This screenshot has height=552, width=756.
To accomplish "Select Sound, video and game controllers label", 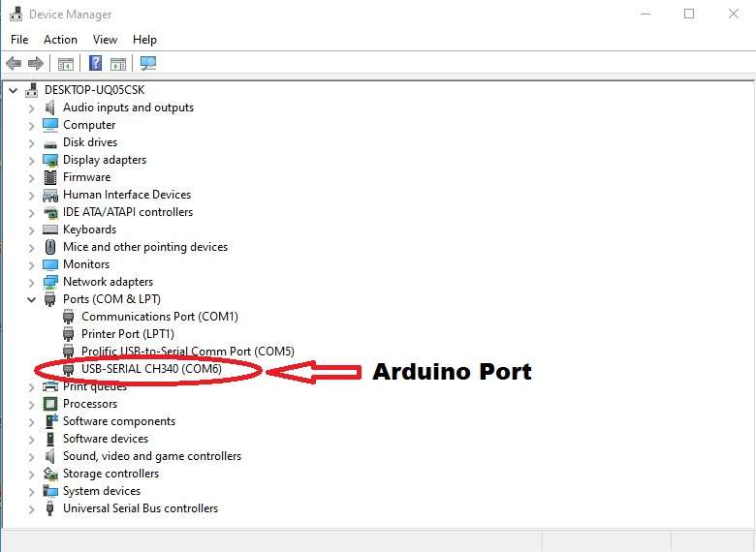I will click(152, 456).
